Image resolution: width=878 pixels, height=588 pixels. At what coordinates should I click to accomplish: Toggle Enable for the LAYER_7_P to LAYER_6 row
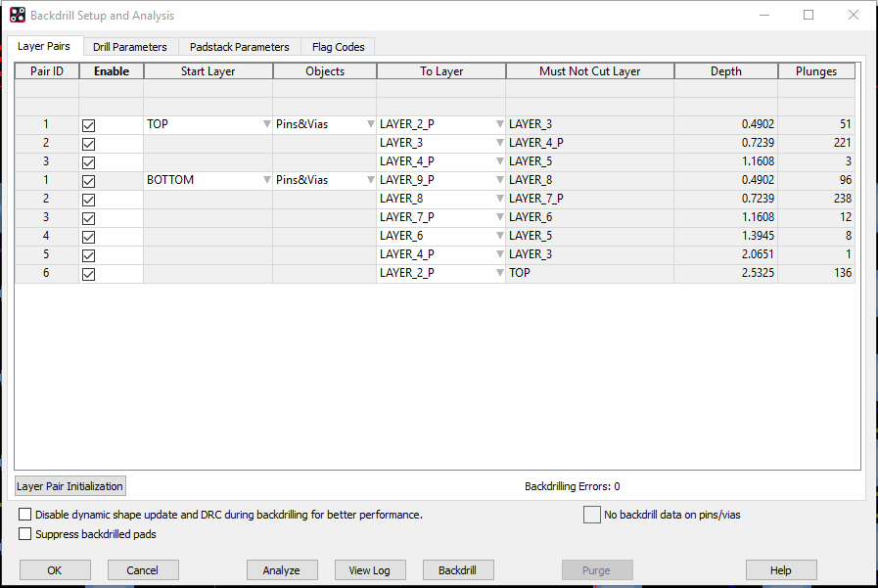click(x=88, y=218)
